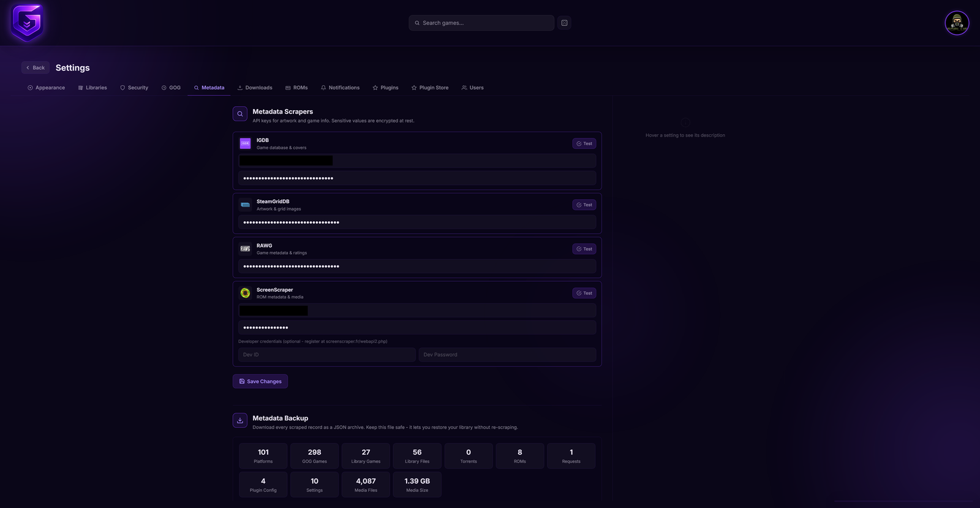Click the ScreenScraper username field
Screen dimensions: 980x508
pyautogui.click(x=417, y=310)
